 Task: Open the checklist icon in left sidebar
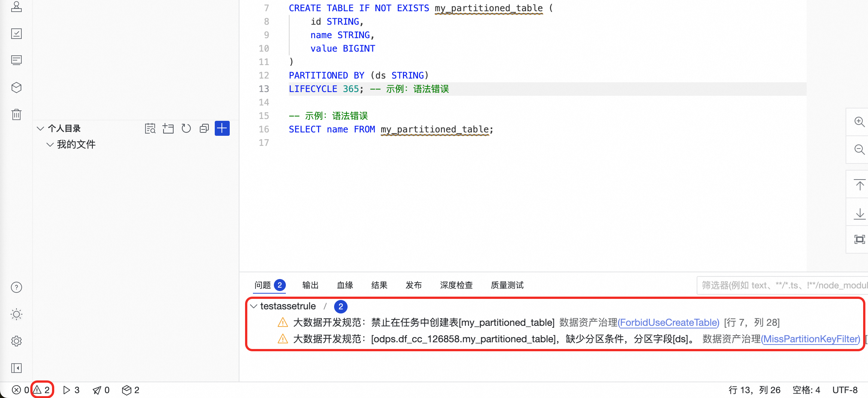tap(16, 34)
